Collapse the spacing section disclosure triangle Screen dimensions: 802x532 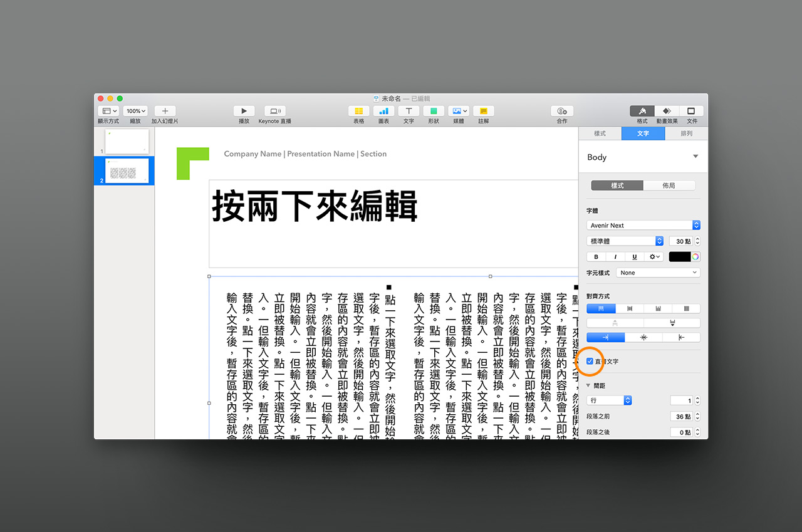click(588, 385)
